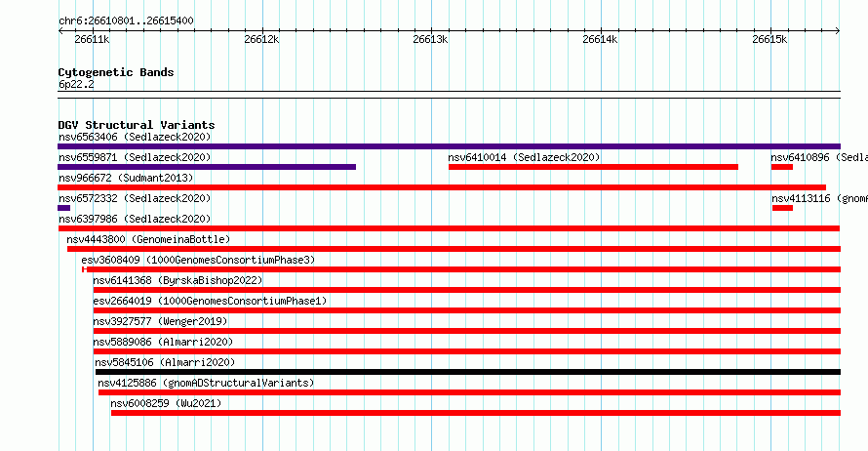Screen dimensions: 868x451
Task: Select the short red nsv6410896 bar
Action: coord(781,167)
